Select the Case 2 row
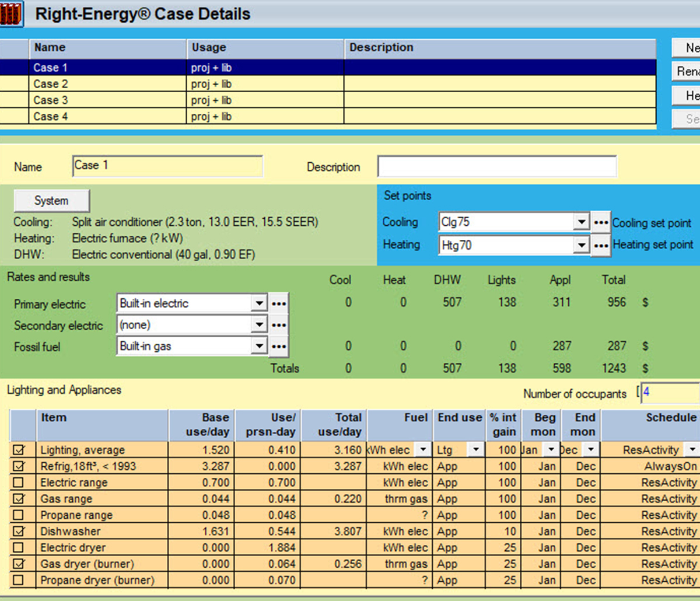This screenshot has height=601, width=700. pyautogui.click(x=117, y=83)
